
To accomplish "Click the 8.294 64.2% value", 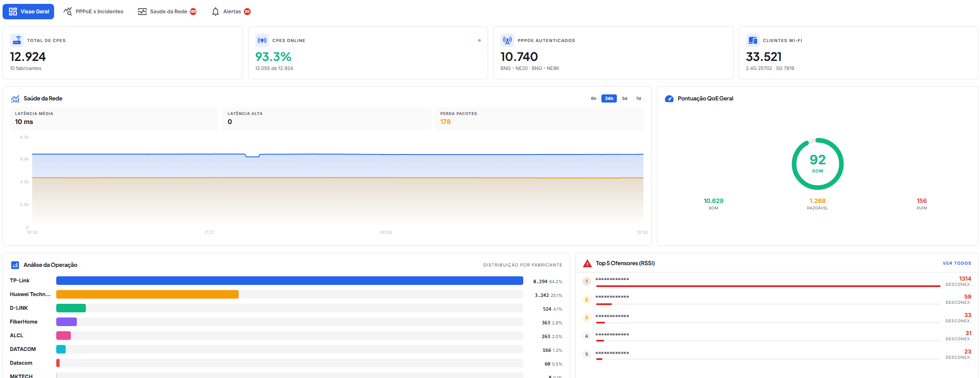I will pyautogui.click(x=548, y=281).
